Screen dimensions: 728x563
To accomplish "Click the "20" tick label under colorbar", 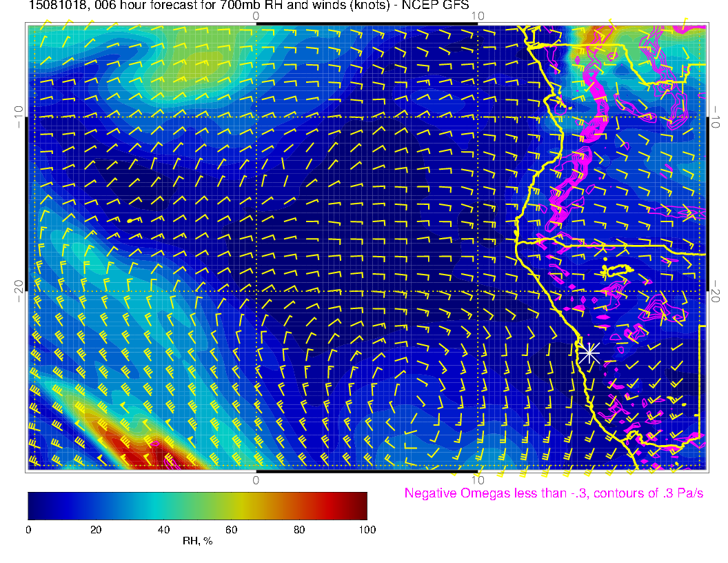I will click(x=96, y=529).
